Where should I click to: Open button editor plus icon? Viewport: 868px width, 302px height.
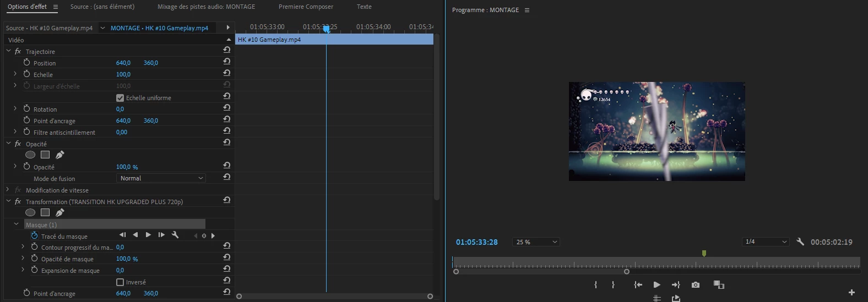tap(851, 292)
